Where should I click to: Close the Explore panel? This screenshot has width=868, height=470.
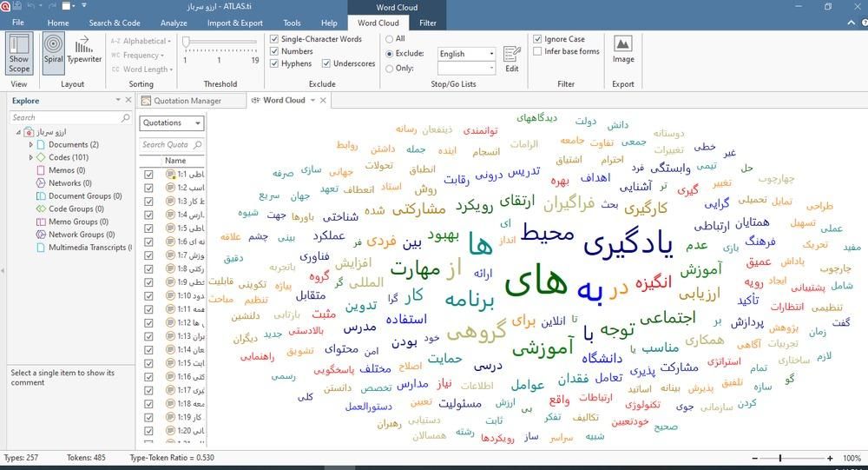tap(128, 100)
